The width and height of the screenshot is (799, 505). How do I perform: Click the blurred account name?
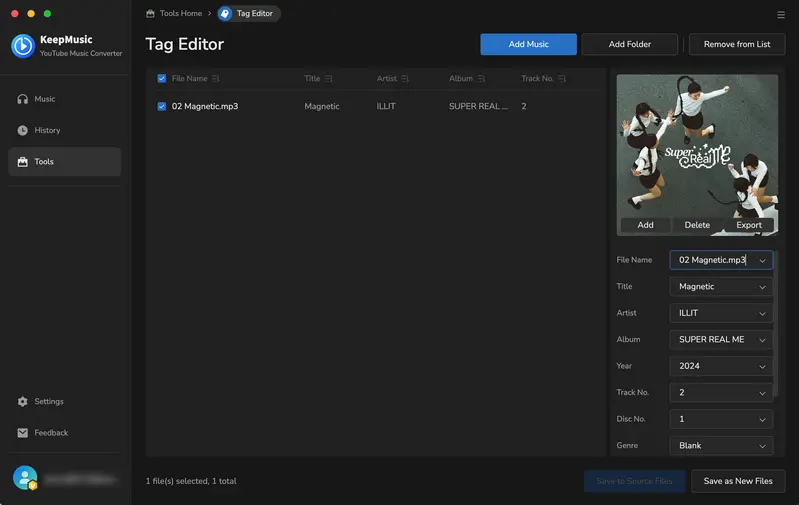pos(80,479)
